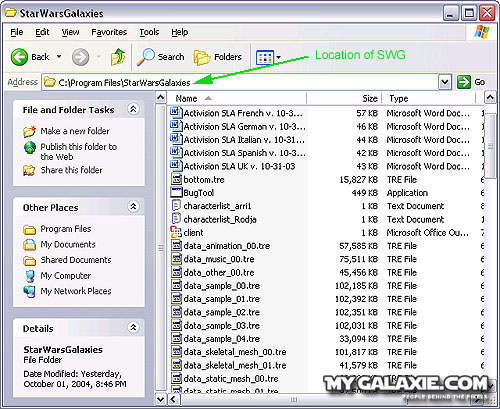
Task: Collapse the Details panel
Action: pos(133,328)
